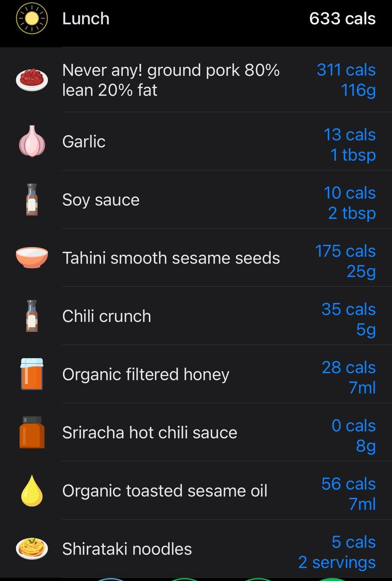Tap the sriracha jar icon
This screenshot has height=581, width=392.
pos(32,432)
